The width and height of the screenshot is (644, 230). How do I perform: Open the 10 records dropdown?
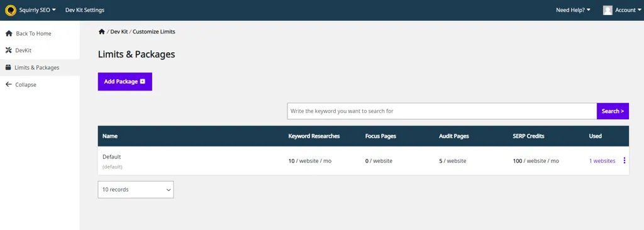(x=136, y=190)
